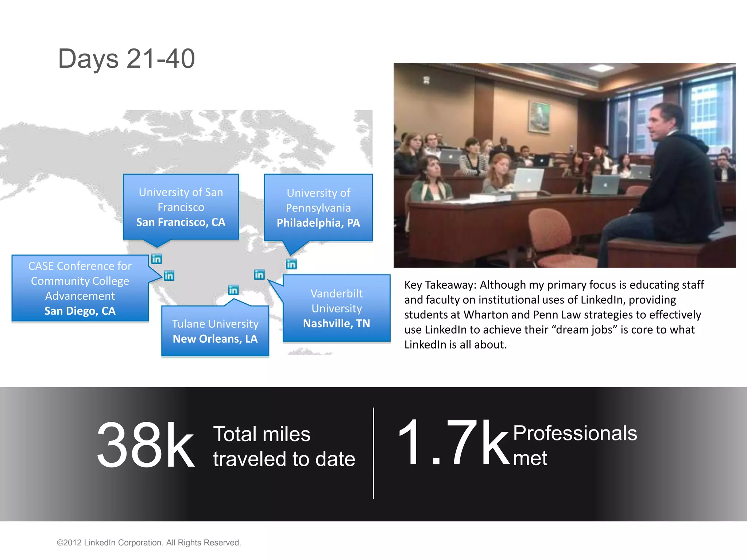Click the LinkedIn pin at San Francisco

[x=156, y=259]
